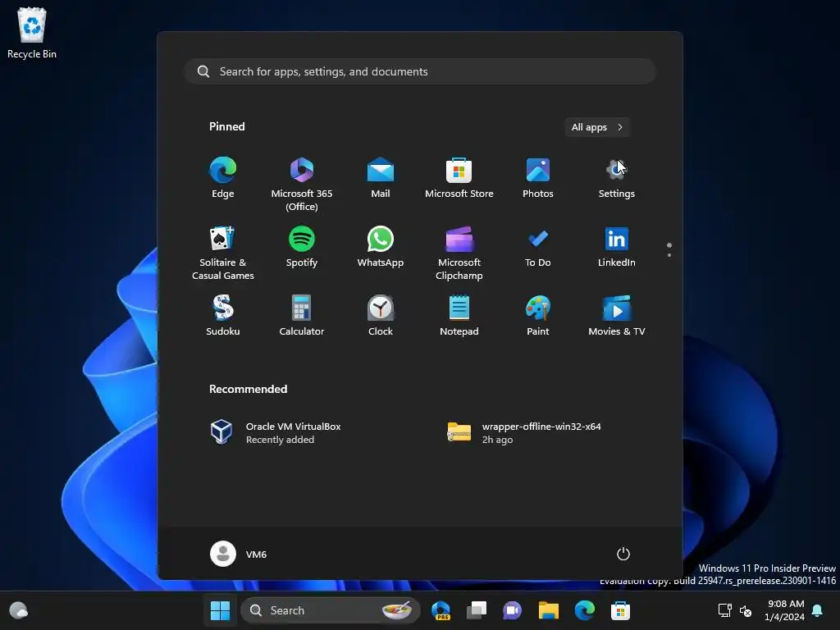Open Microsoft Clipchamp
The image size is (840, 630).
coord(459,253)
